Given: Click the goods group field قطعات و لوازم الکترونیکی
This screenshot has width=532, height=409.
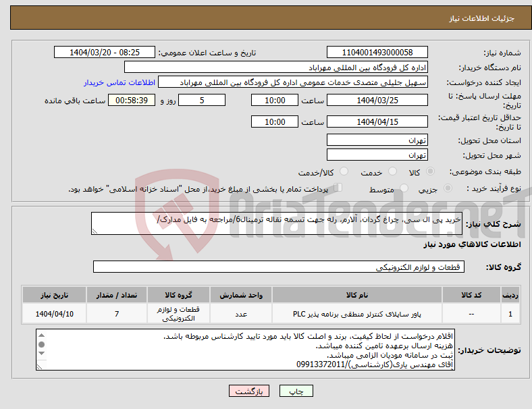Looking at the screenshot, I should tap(279, 267).
